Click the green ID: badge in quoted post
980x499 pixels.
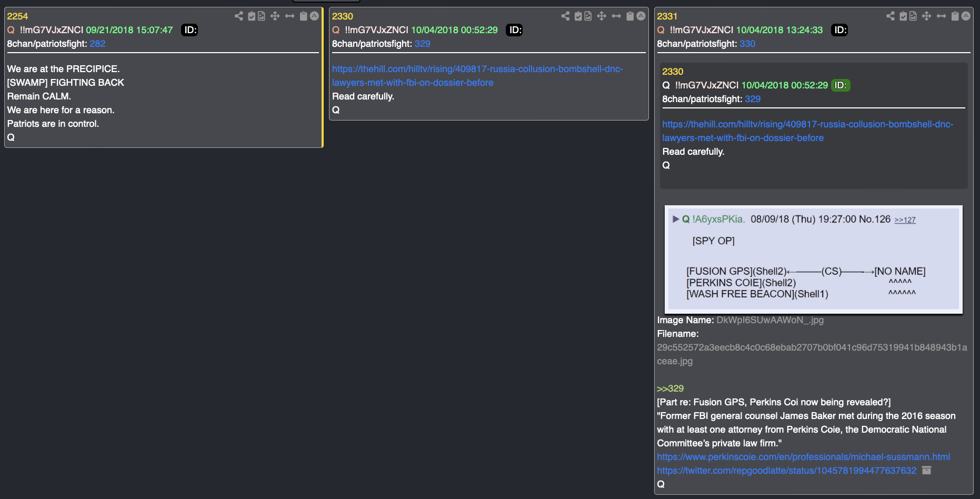click(841, 85)
